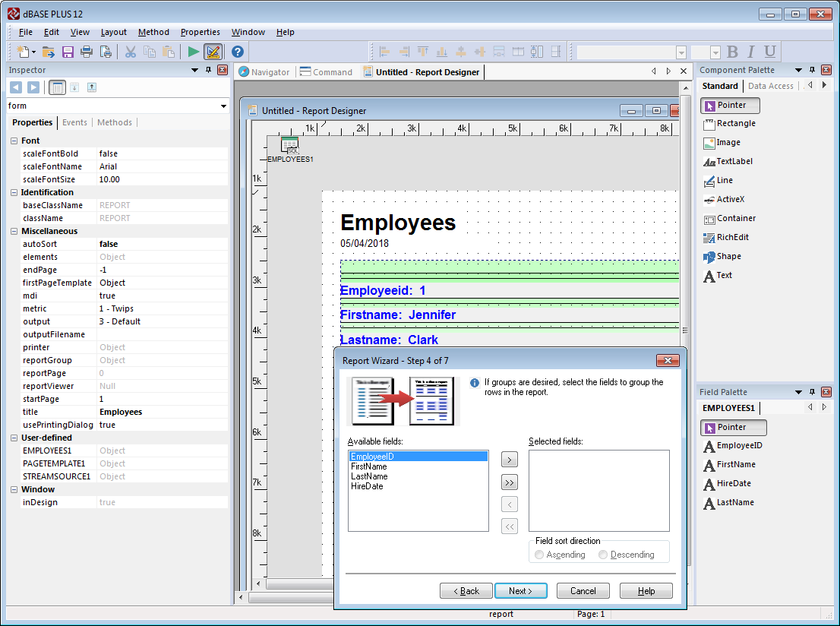The image size is (840, 626).
Task: Click Cancel in Report Wizard
Action: (x=583, y=590)
